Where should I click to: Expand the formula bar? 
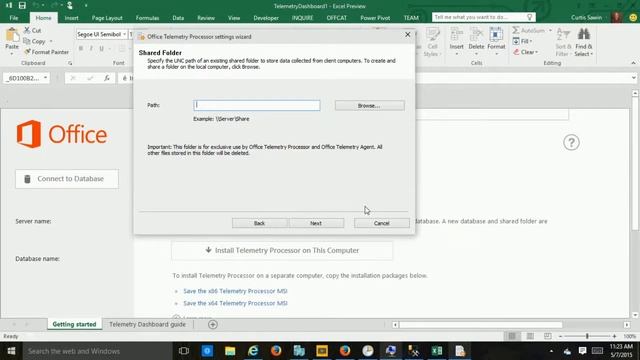pyautogui.click(x=633, y=78)
